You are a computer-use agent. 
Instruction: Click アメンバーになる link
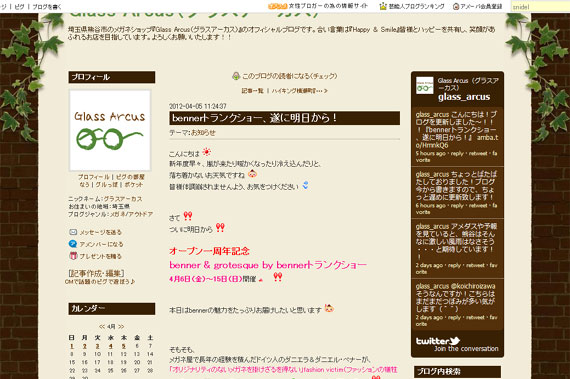(x=101, y=244)
